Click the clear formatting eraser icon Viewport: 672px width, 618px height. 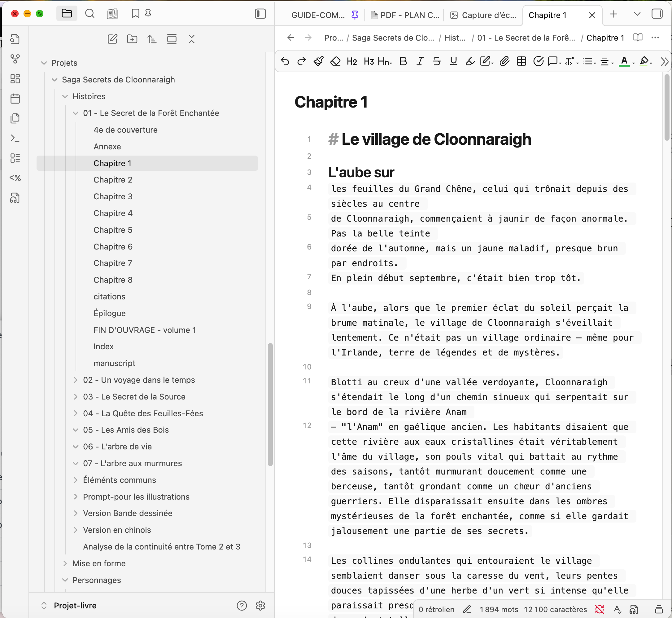[335, 61]
